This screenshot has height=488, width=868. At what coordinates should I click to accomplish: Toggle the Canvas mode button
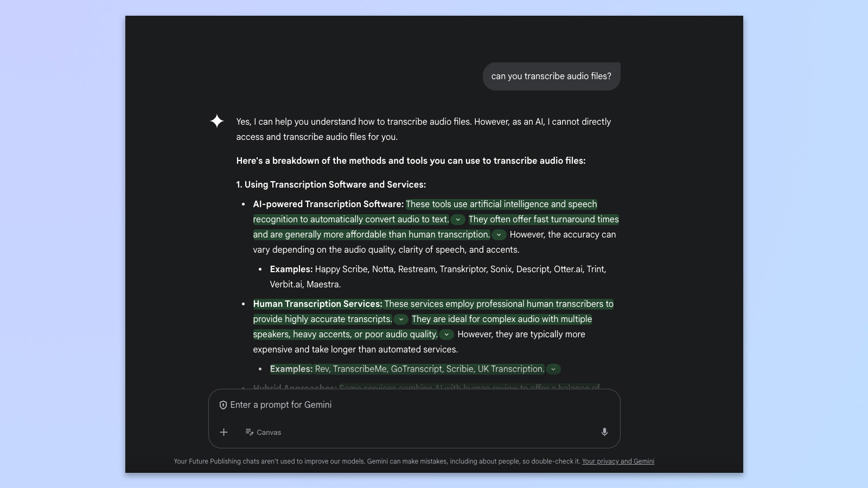click(x=263, y=432)
